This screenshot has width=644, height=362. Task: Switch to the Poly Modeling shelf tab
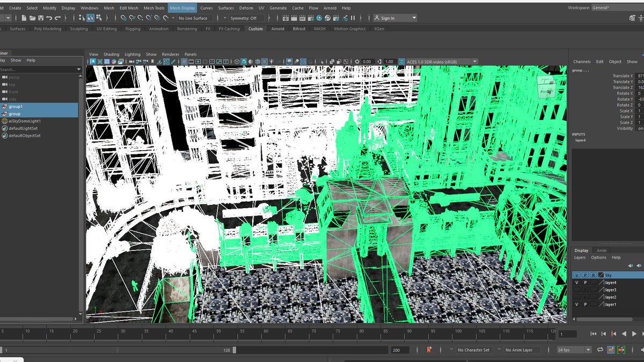click(48, 29)
